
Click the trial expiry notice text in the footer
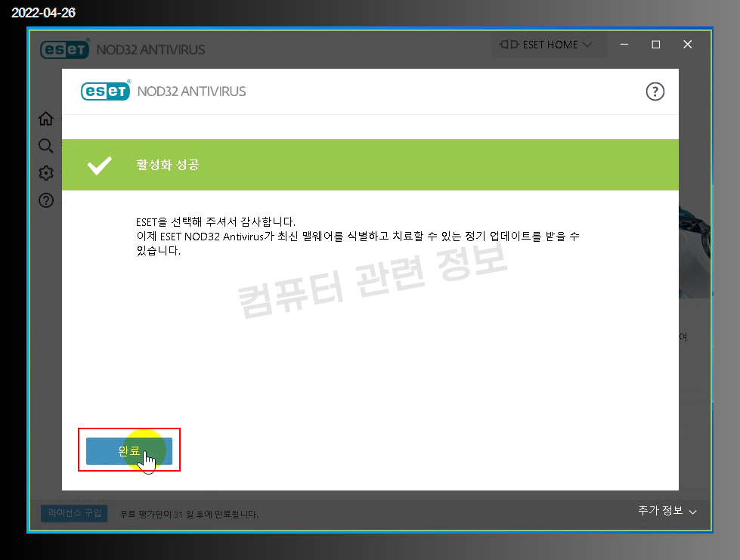(x=189, y=514)
